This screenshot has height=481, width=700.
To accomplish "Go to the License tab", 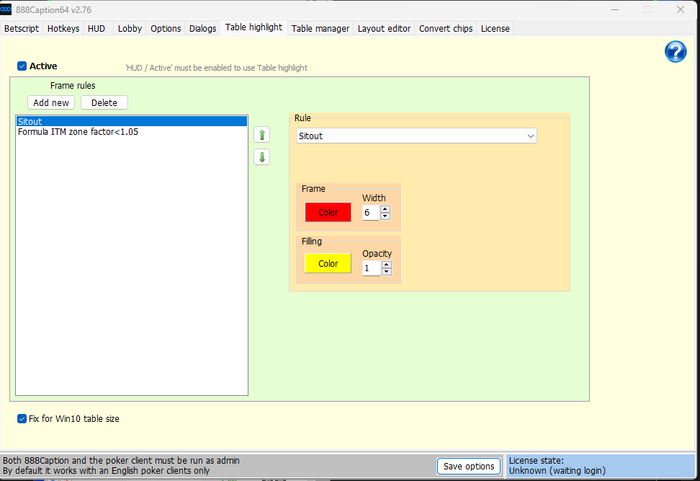I will coord(495,29).
